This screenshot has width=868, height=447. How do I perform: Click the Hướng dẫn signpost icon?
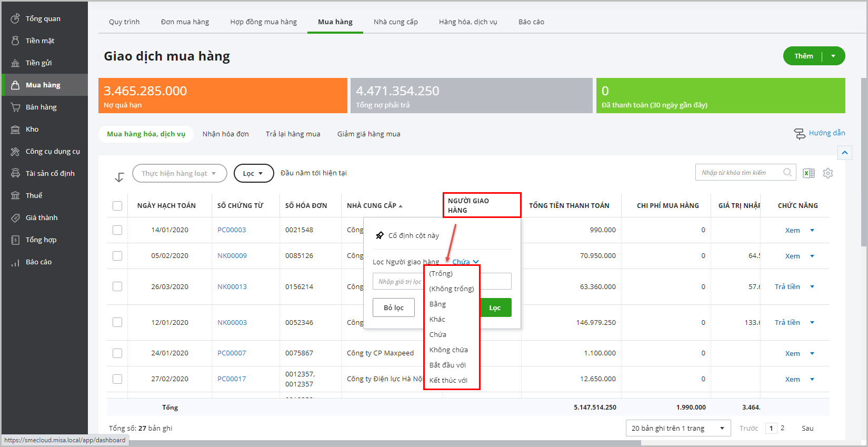tap(800, 134)
